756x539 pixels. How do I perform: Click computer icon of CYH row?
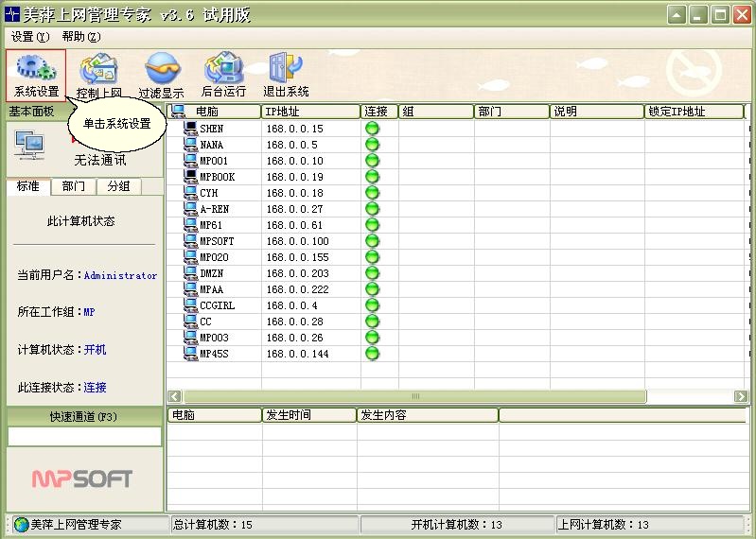190,192
